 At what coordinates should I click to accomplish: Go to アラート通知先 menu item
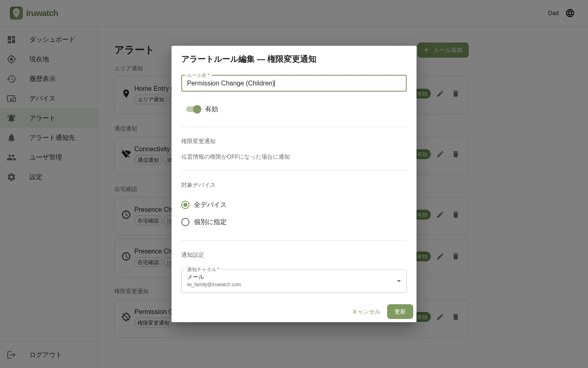49,138
